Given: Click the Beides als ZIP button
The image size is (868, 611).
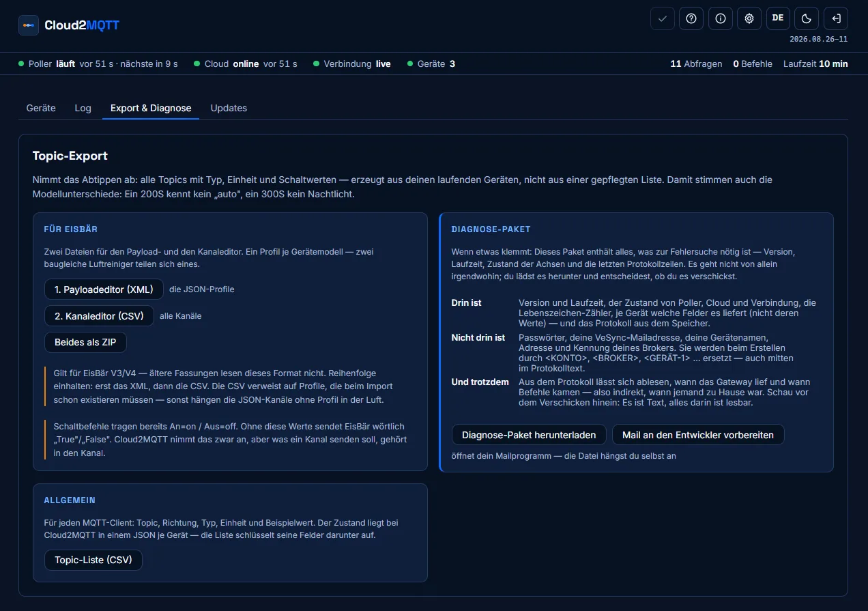Looking at the screenshot, I should [85, 342].
